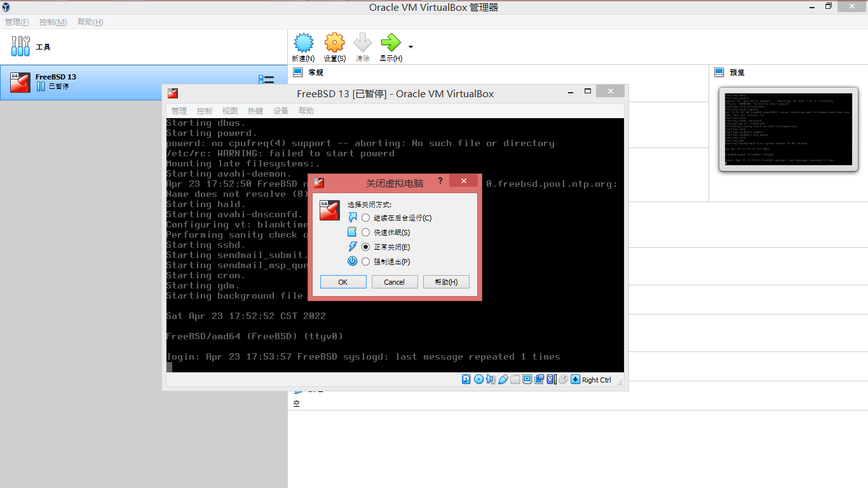
Task: Click the Right Ctrl host key label
Action: 597,380
